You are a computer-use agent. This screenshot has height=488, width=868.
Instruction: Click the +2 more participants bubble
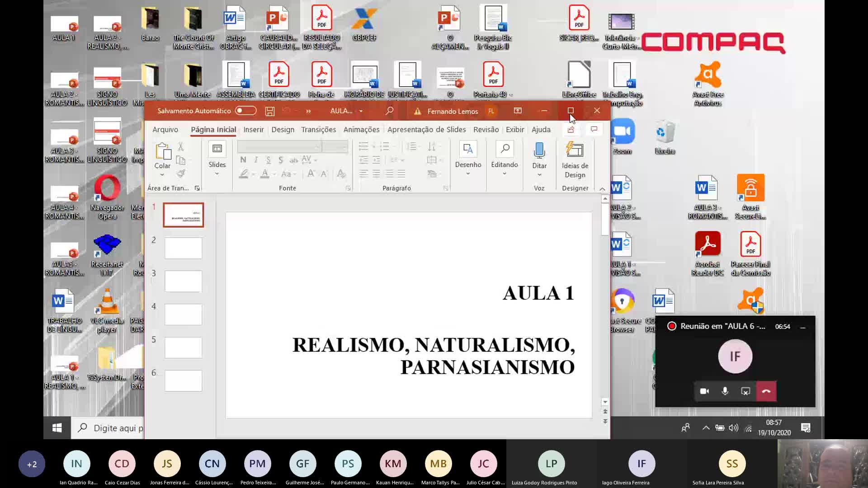click(x=32, y=464)
